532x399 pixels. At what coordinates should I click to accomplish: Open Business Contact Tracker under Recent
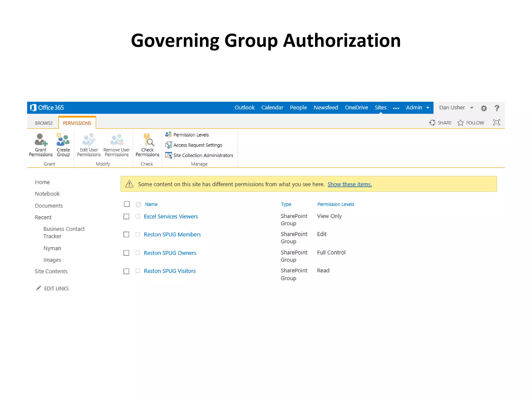pyautogui.click(x=64, y=232)
